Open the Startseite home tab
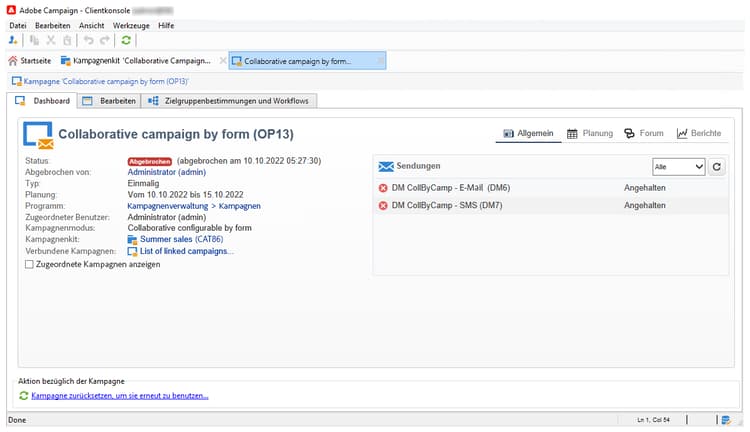The width and height of the screenshot is (750, 432). pyautogui.click(x=30, y=61)
